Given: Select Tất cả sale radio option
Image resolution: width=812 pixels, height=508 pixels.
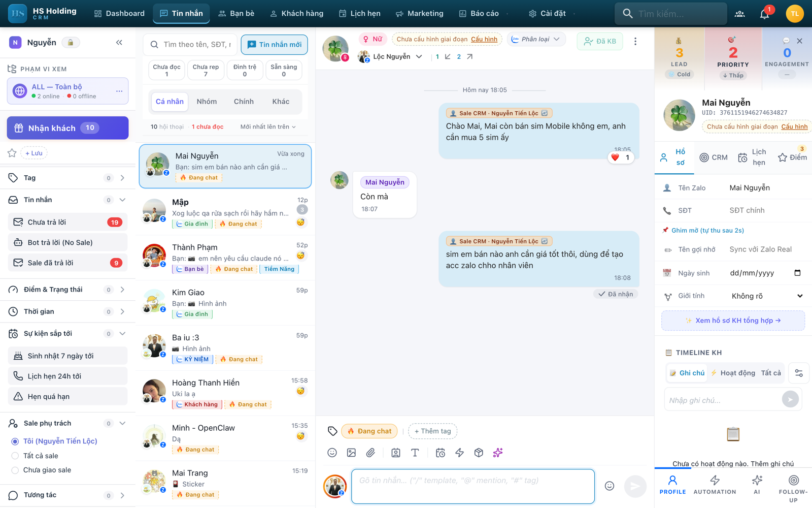Looking at the screenshot, I should pyautogui.click(x=15, y=456).
